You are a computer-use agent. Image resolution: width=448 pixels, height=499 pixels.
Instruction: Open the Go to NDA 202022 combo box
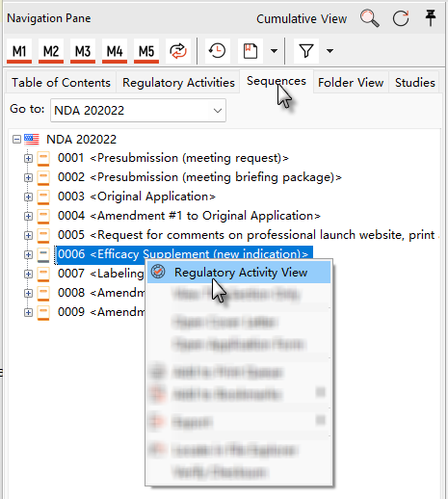tap(138, 111)
